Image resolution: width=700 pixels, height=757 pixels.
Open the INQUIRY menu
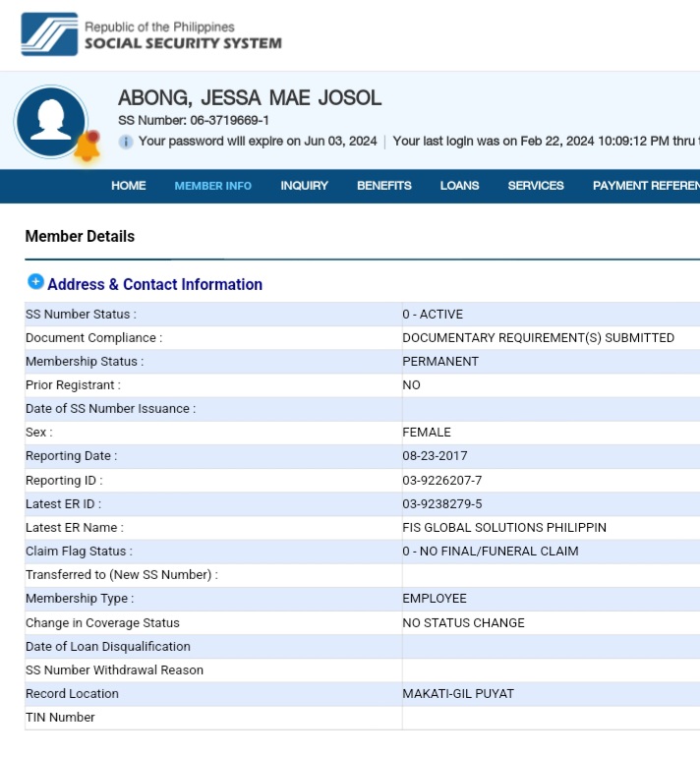(304, 186)
